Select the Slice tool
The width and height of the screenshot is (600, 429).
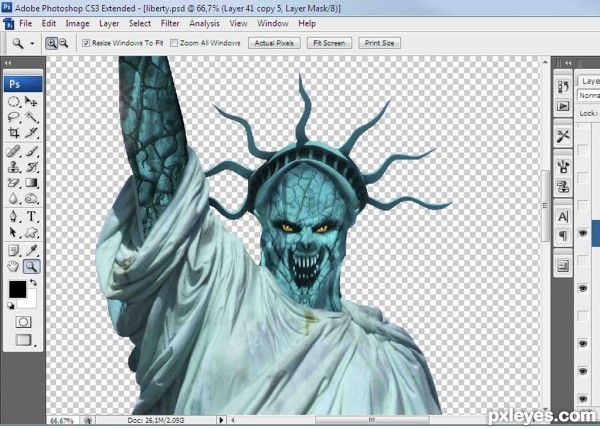tap(31, 132)
